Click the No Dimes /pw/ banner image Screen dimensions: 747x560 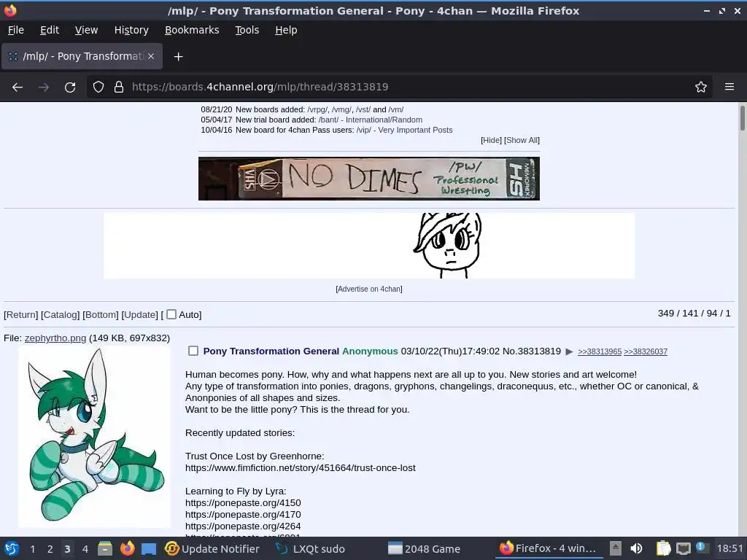pos(368,179)
